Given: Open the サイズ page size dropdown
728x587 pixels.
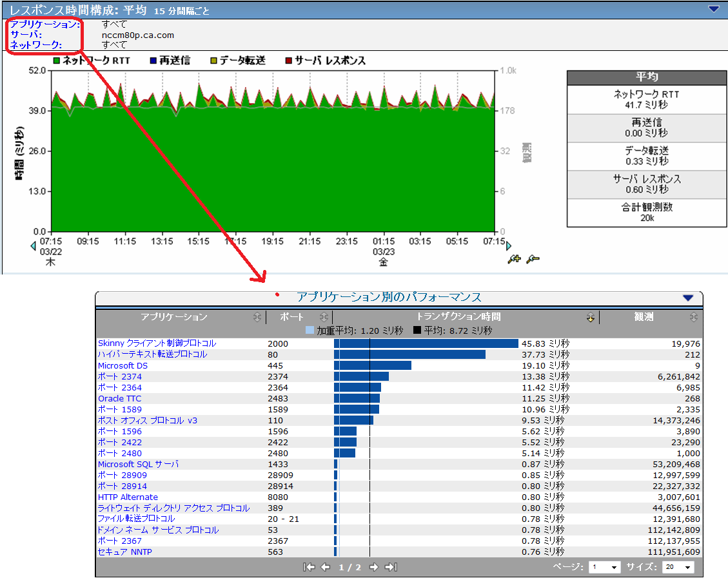Looking at the screenshot, I should (x=679, y=567).
